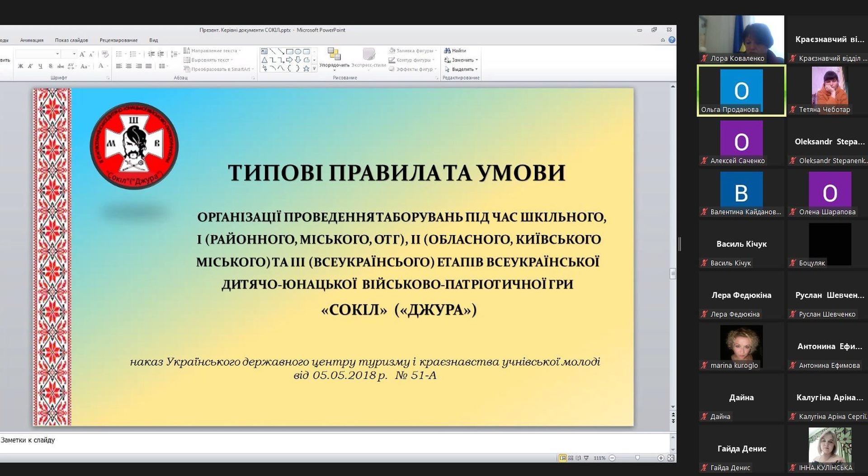Click Выделить (Select) button

coord(461,69)
